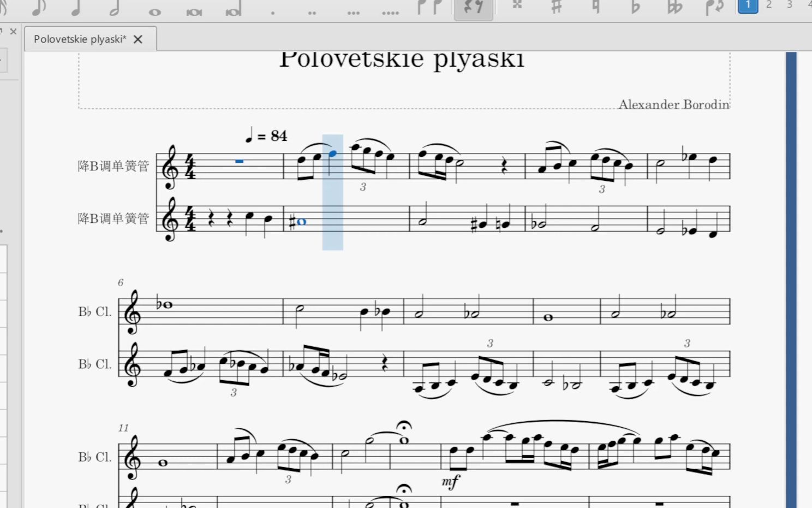Select the mf dynamic marking

coord(451,481)
